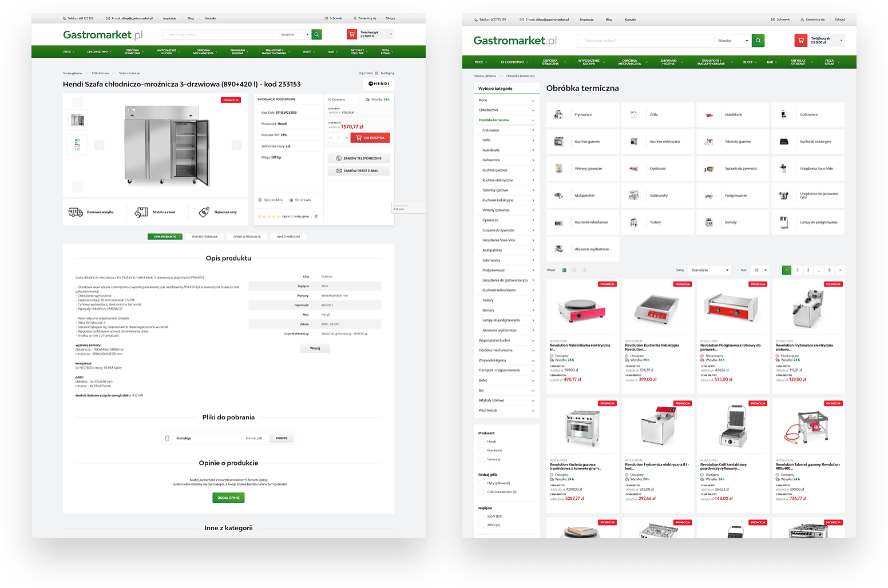Viewport: 888px width, 588px height.
Task: Expand the Wyposażenie kuchni sidebar category
Action: coord(533,340)
